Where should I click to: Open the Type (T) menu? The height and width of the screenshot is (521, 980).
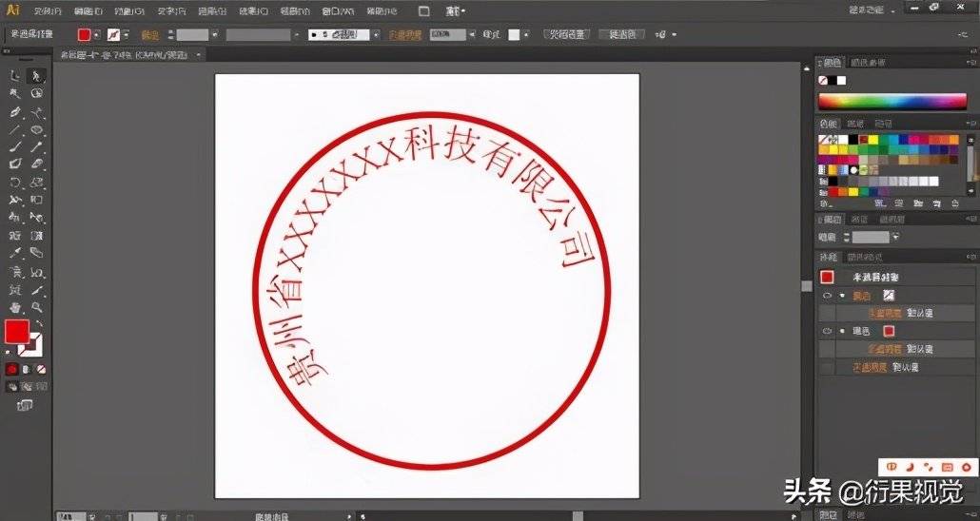click(x=170, y=10)
